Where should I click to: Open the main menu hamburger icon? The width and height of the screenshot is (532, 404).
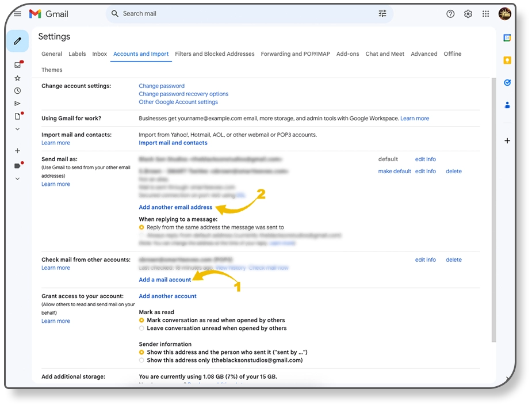pos(17,14)
